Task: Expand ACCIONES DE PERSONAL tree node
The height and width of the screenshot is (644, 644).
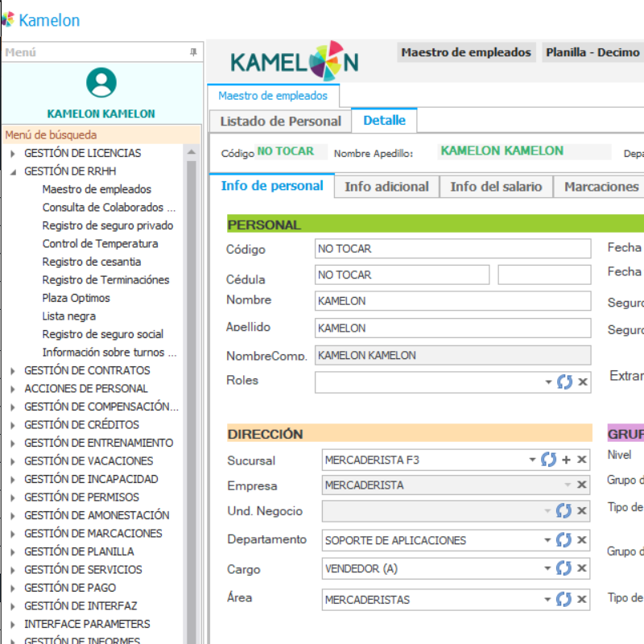Action: 13,389
